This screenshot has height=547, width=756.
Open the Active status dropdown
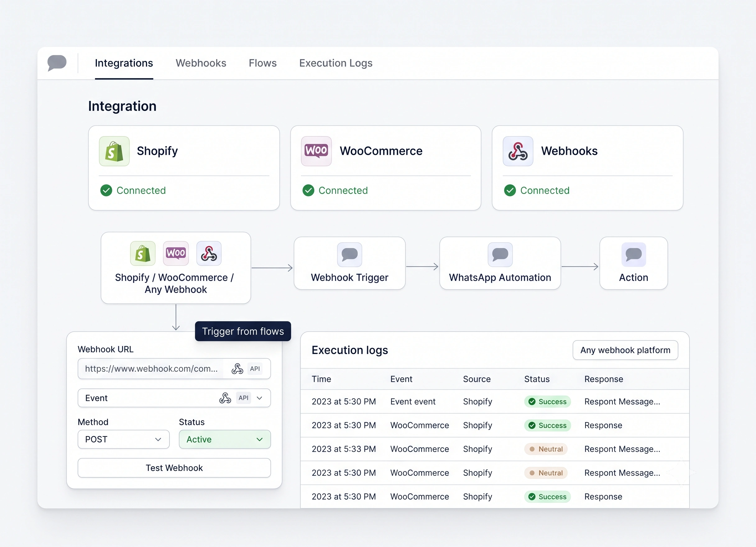225,439
